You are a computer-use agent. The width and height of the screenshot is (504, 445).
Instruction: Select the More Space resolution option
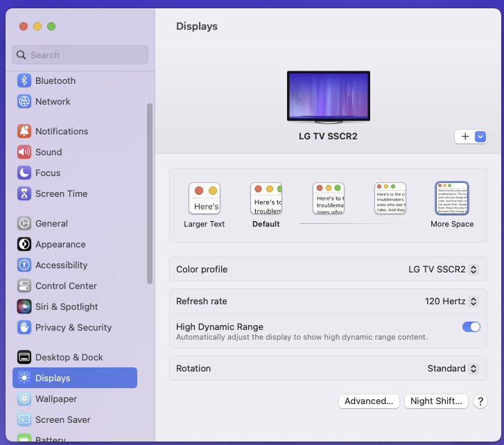pos(452,205)
